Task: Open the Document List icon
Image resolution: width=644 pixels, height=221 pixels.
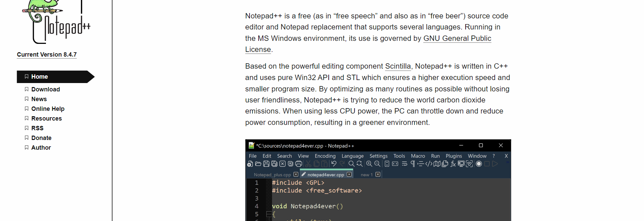Action: pos(445,164)
